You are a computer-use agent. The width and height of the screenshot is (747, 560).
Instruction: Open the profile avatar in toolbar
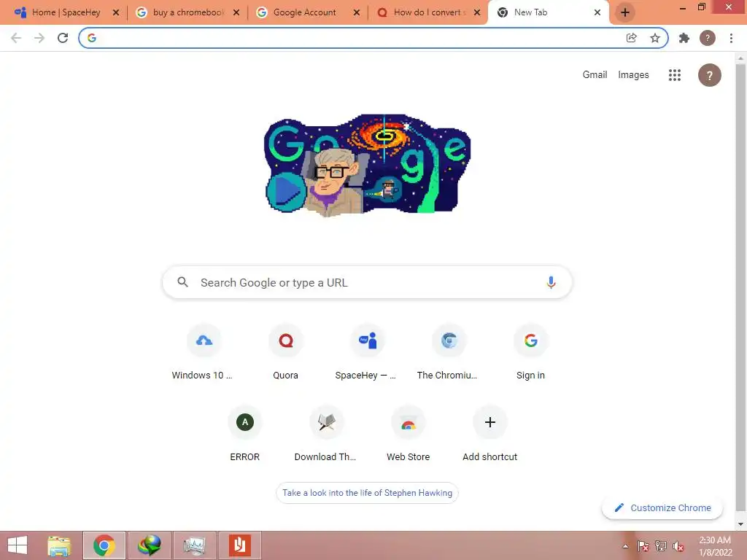[708, 38]
